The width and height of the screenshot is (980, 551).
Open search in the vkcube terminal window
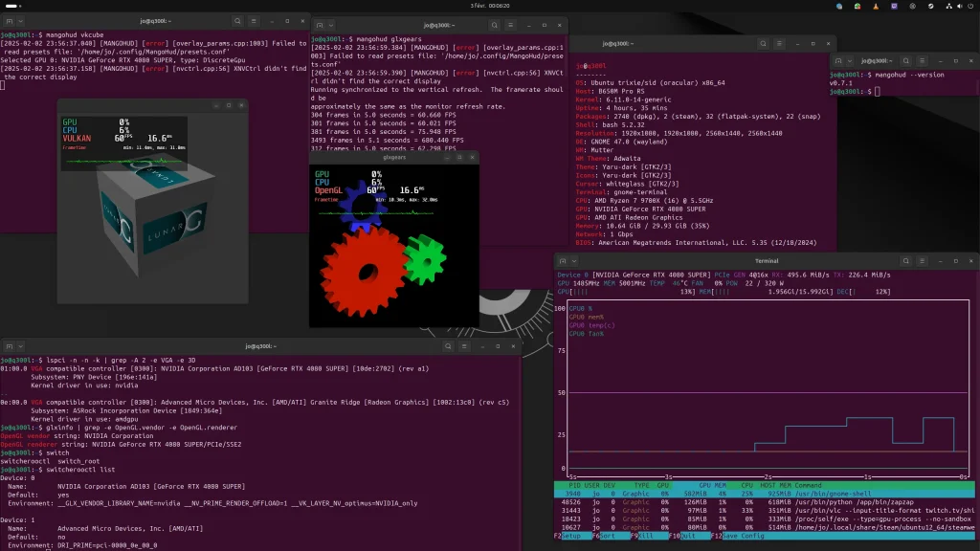click(x=237, y=20)
